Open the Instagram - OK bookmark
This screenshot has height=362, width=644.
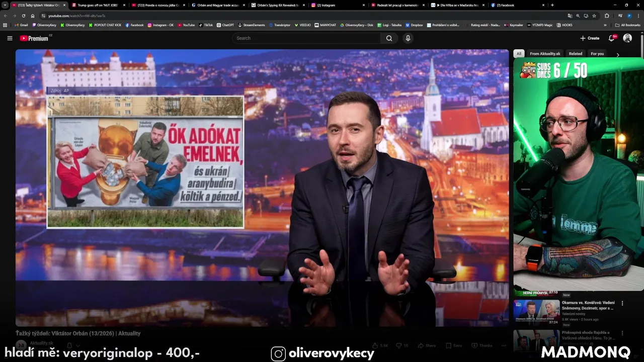click(x=160, y=25)
